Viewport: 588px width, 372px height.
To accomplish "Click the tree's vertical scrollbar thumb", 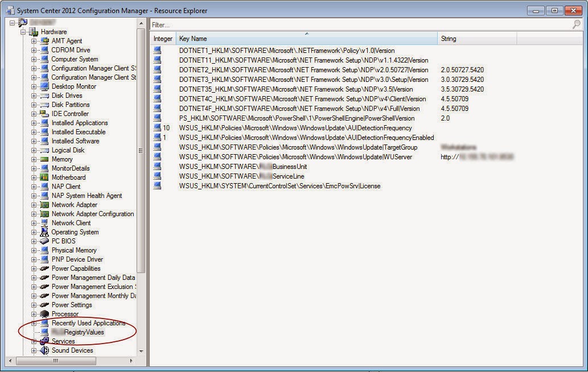I will pos(141,151).
